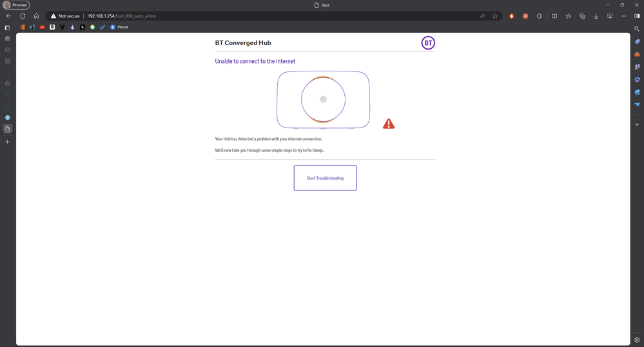Add a sidebar app with the plus icon

pyautogui.click(x=637, y=124)
